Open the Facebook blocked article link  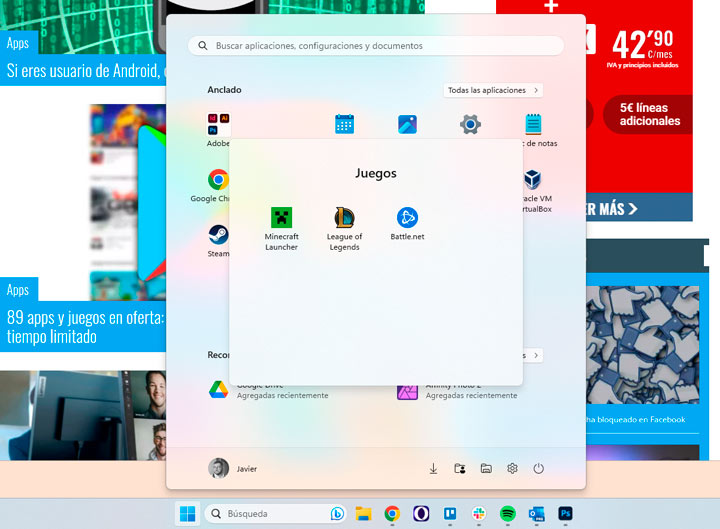(x=636, y=419)
